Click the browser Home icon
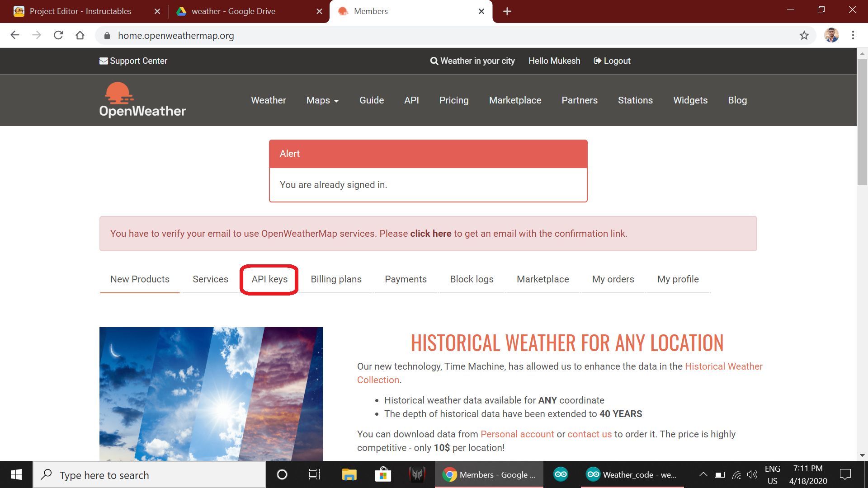 pyautogui.click(x=80, y=35)
